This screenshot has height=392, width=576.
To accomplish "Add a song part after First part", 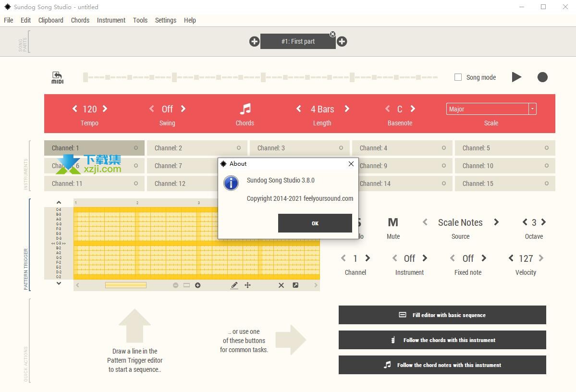I will [342, 41].
